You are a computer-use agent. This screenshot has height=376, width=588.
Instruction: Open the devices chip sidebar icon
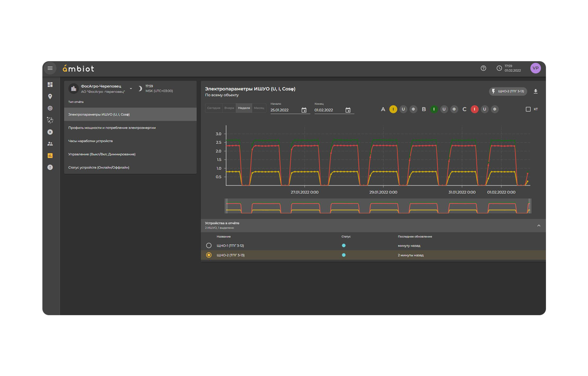pyautogui.click(x=50, y=108)
